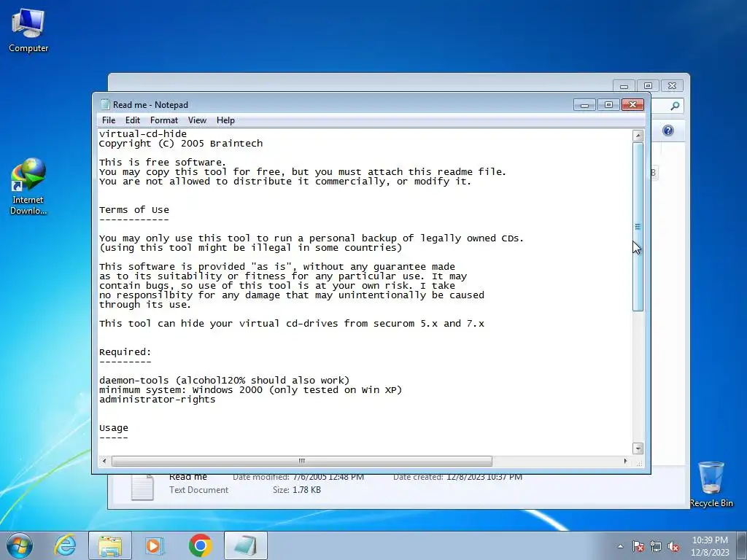This screenshot has width=747, height=560.
Task: Show hidden tray icons arrow
Action: (620, 546)
